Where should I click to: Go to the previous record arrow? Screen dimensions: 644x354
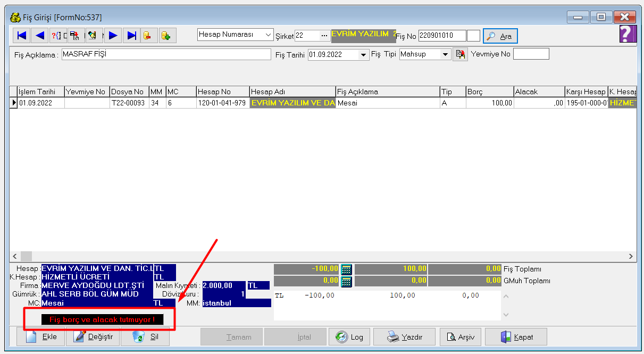tap(40, 36)
